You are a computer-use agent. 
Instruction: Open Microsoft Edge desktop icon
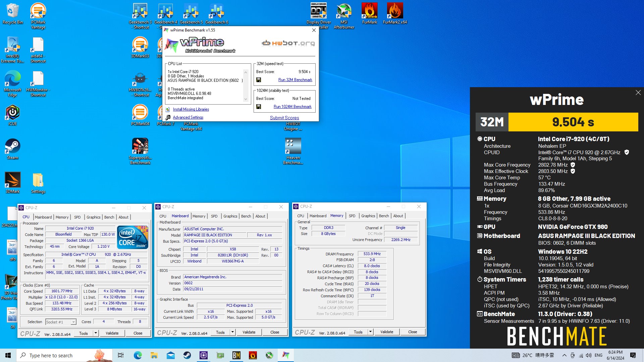(13, 83)
